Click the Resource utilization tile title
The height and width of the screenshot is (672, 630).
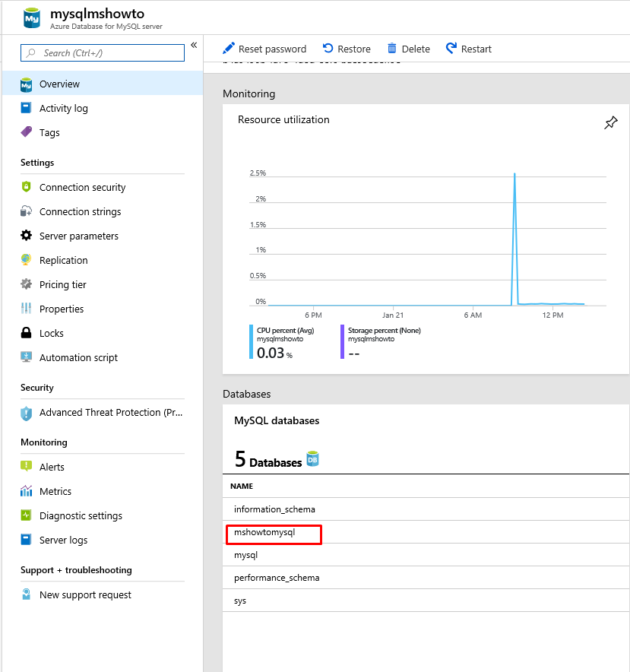[283, 119]
